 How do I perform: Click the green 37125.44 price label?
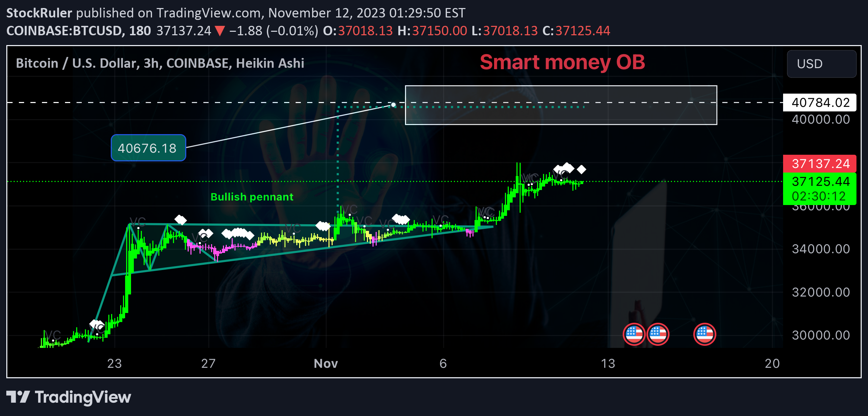(x=820, y=181)
